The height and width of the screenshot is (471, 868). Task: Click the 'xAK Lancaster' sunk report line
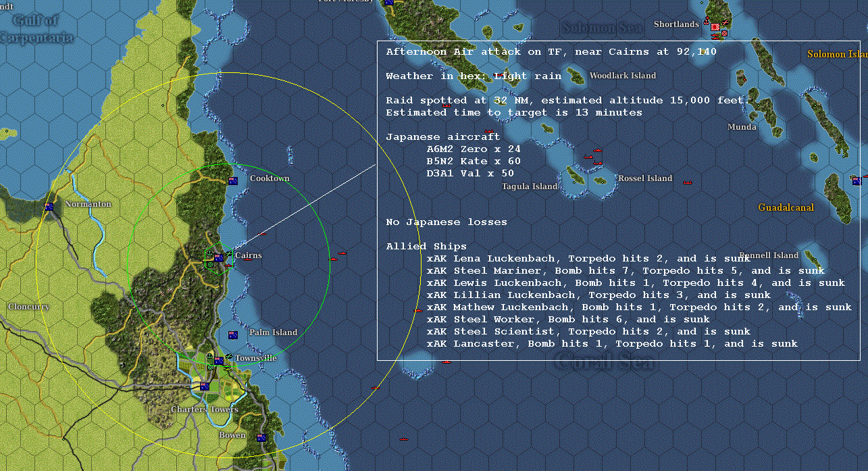(x=612, y=344)
